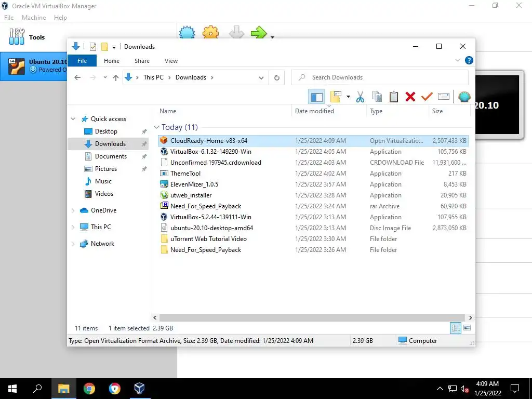Select the VirtualBox-6.1.32-149290-Win file
Image resolution: width=532 pixels, height=399 pixels.
click(313, 151)
